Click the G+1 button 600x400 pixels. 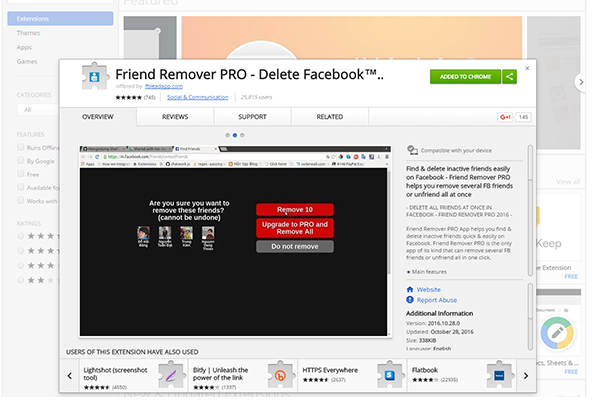pyautogui.click(x=505, y=117)
